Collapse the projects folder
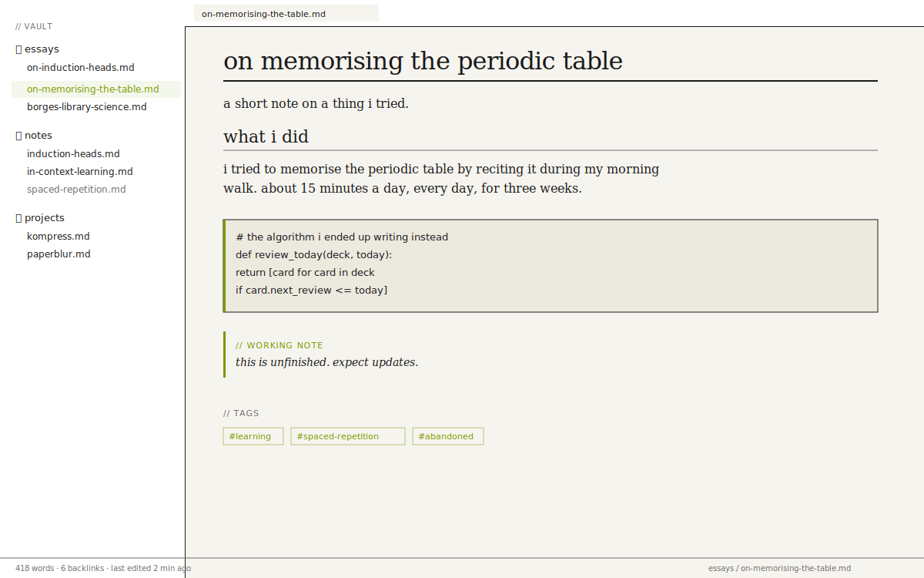 click(45, 218)
